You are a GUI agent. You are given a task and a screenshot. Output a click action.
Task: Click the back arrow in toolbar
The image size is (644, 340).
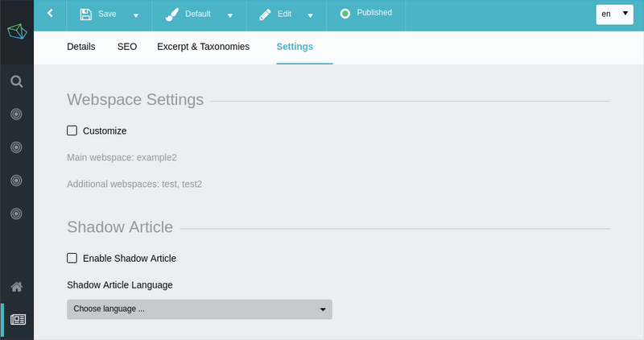pos(50,14)
